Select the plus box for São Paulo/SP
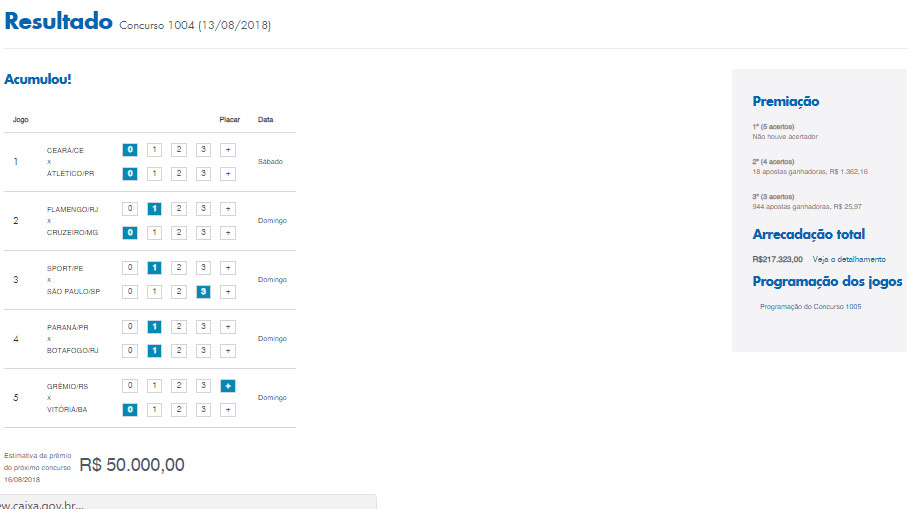 point(228,292)
